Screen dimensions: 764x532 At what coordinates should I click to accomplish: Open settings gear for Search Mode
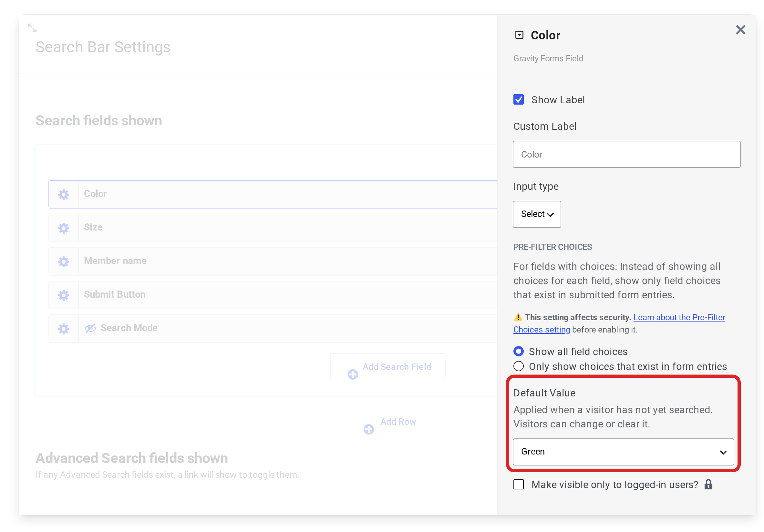pos(64,329)
